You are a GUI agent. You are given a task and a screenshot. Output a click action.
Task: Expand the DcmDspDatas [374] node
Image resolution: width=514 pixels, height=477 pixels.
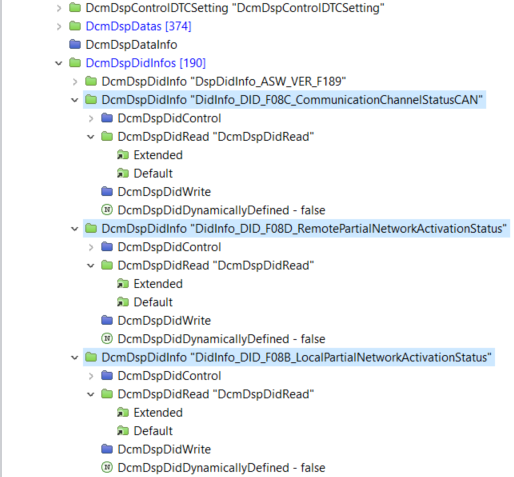coord(59,26)
